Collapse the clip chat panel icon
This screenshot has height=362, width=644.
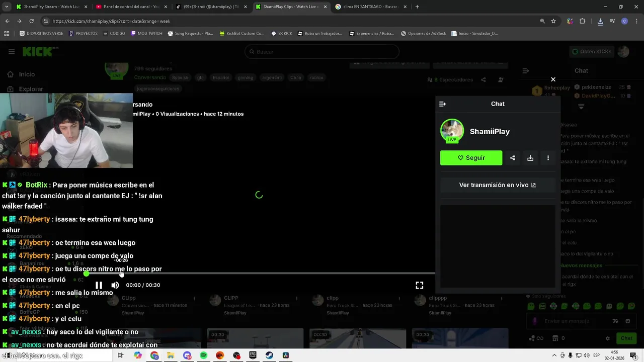[442, 104]
